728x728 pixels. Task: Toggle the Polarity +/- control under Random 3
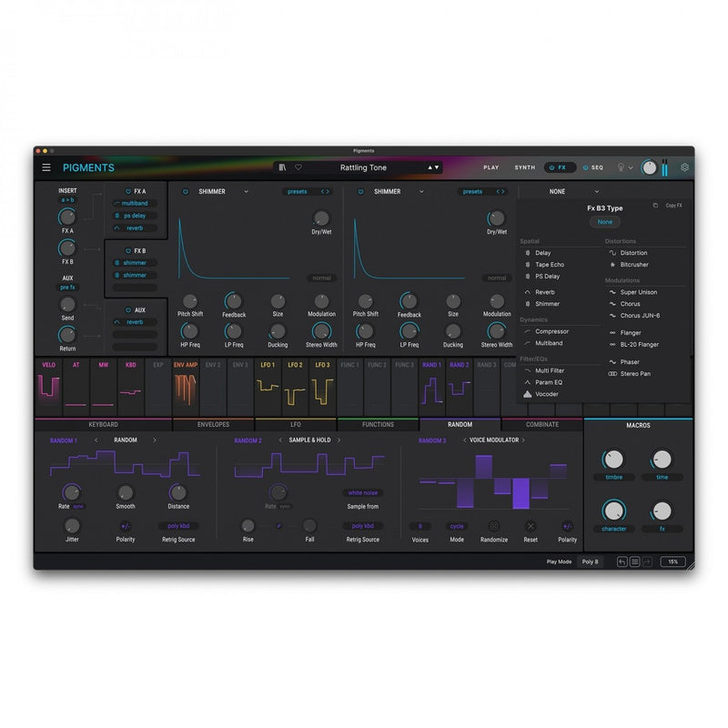pos(567,526)
